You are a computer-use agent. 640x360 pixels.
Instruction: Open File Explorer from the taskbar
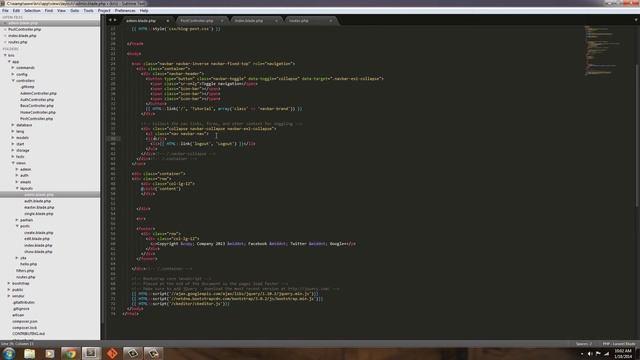click(29, 353)
